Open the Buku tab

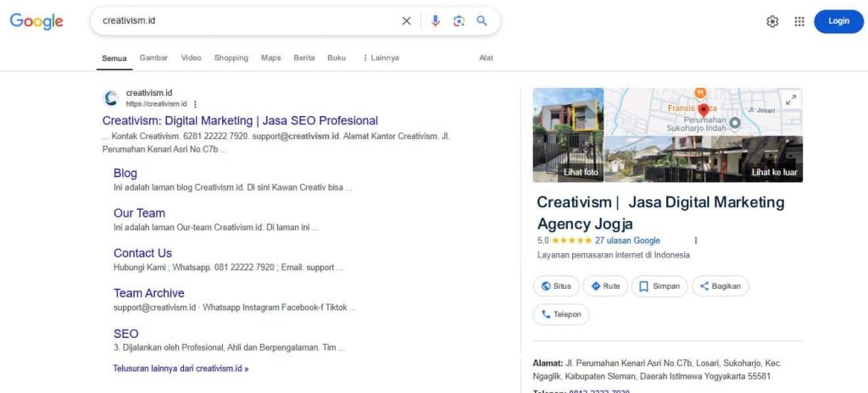pyautogui.click(x=337, y=58)
